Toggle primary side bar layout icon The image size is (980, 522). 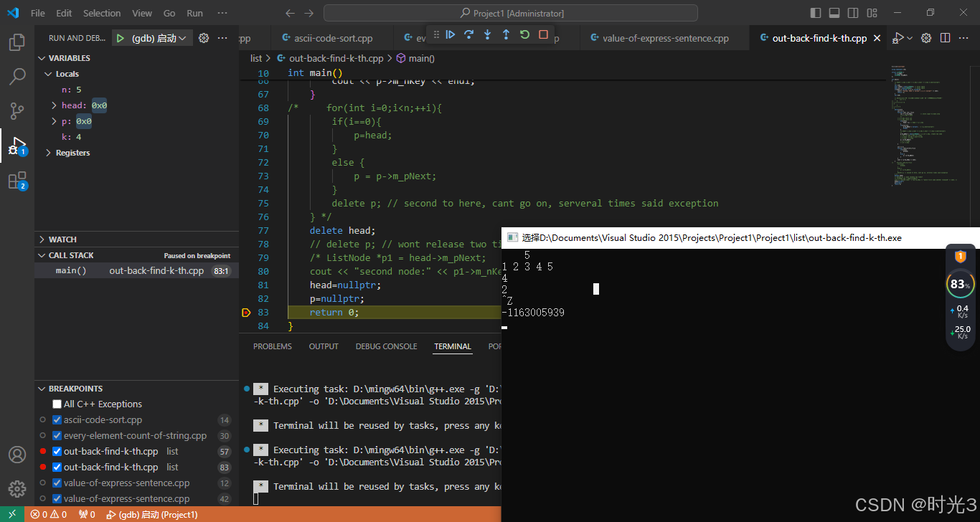[x=816, y=13]
